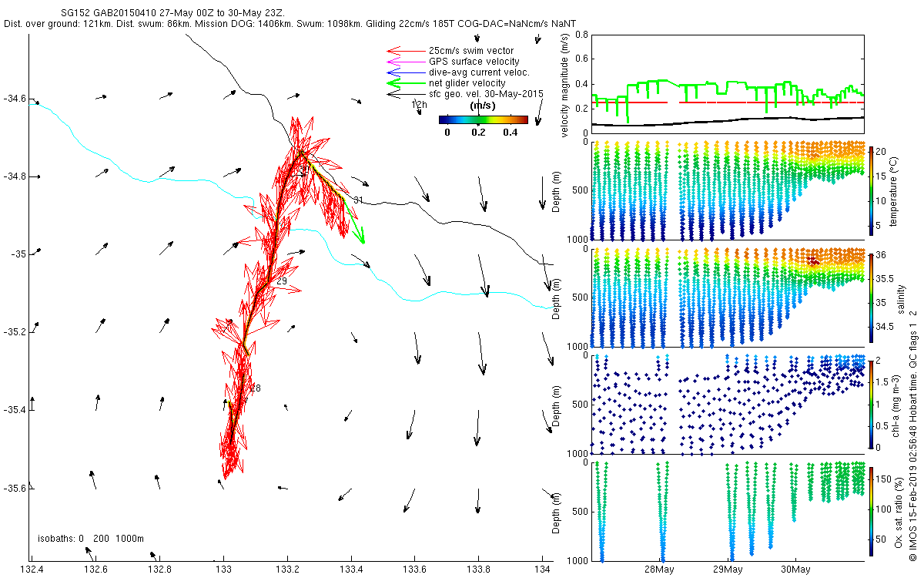
Task: Click the velocity (m/s) horizontal colorbar
Action: (483, 119)
